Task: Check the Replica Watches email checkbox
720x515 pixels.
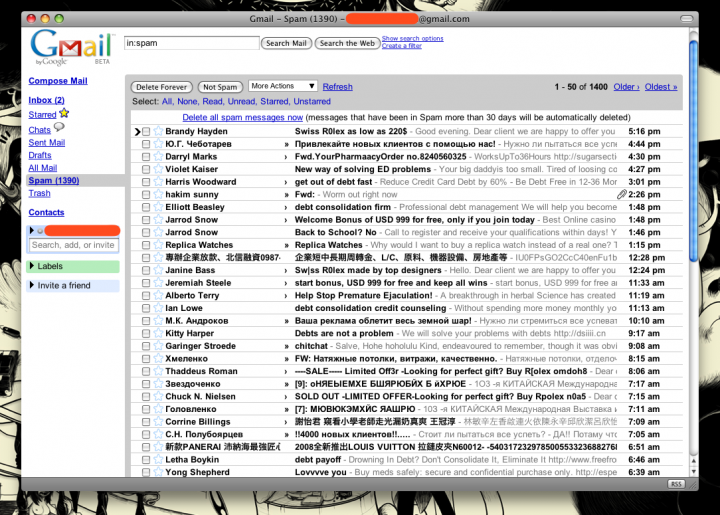Action: point(146,245)
